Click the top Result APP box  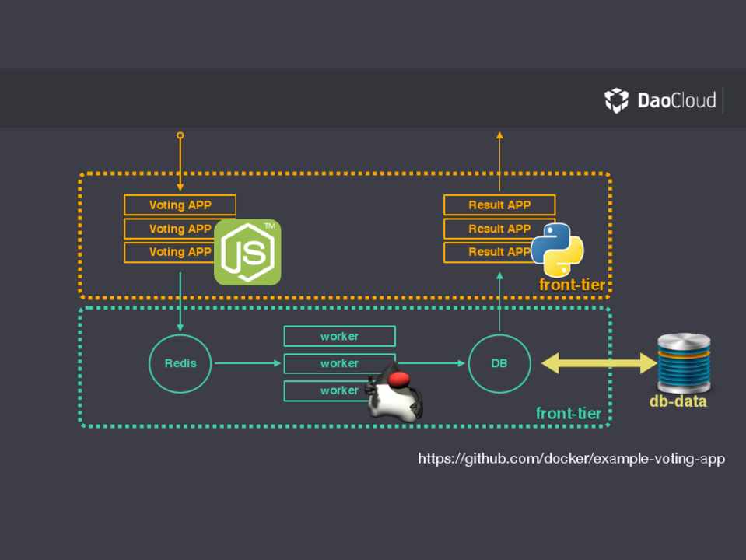[499, 205]
